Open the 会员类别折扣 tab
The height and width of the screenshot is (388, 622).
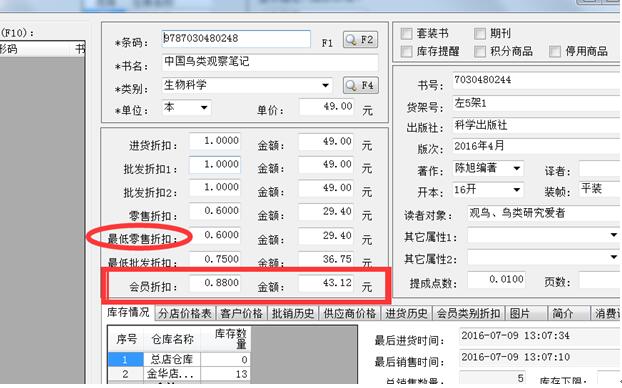468,313
